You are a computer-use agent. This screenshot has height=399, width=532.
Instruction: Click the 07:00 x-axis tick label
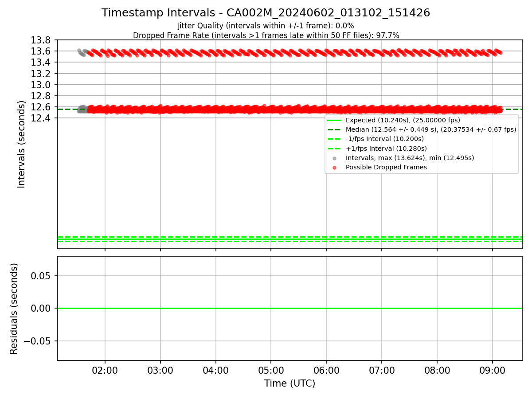(382, 371)
